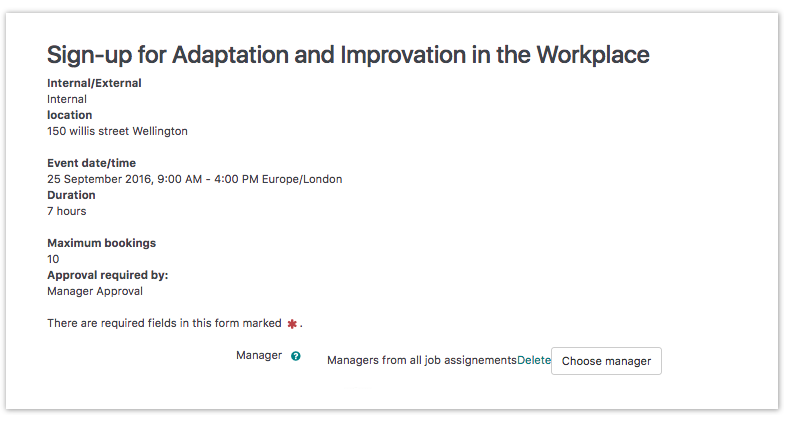Select the Internal/External label
The height and width of the screenshot is (424, 793).
tap(94, 83)
